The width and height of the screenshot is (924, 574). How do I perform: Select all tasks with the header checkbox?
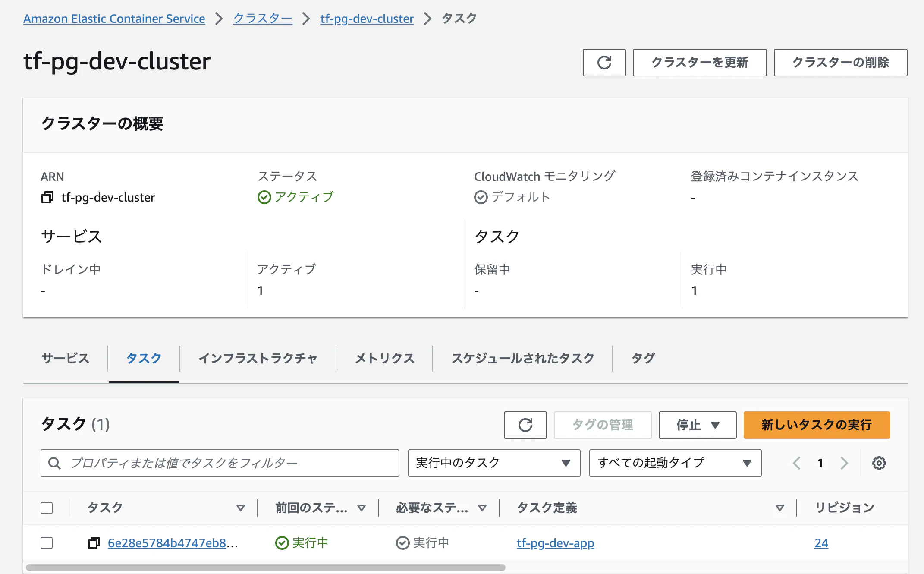point(47,508)
